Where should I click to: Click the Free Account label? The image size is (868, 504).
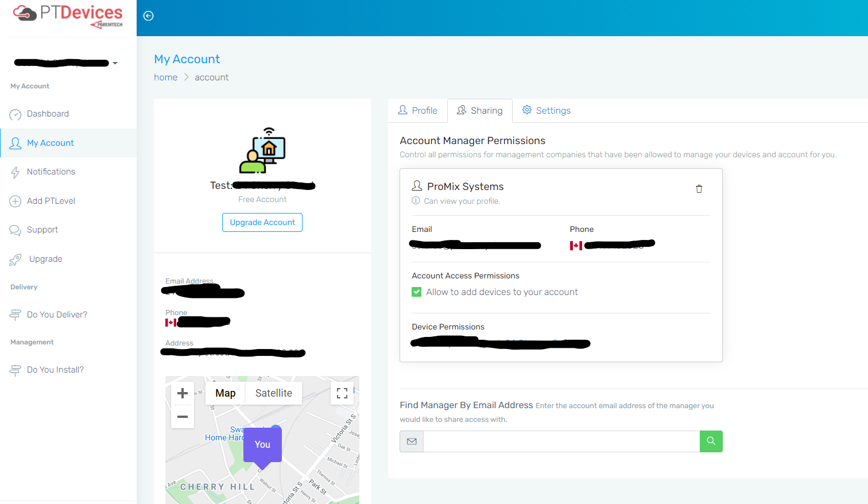click(262, 199)
